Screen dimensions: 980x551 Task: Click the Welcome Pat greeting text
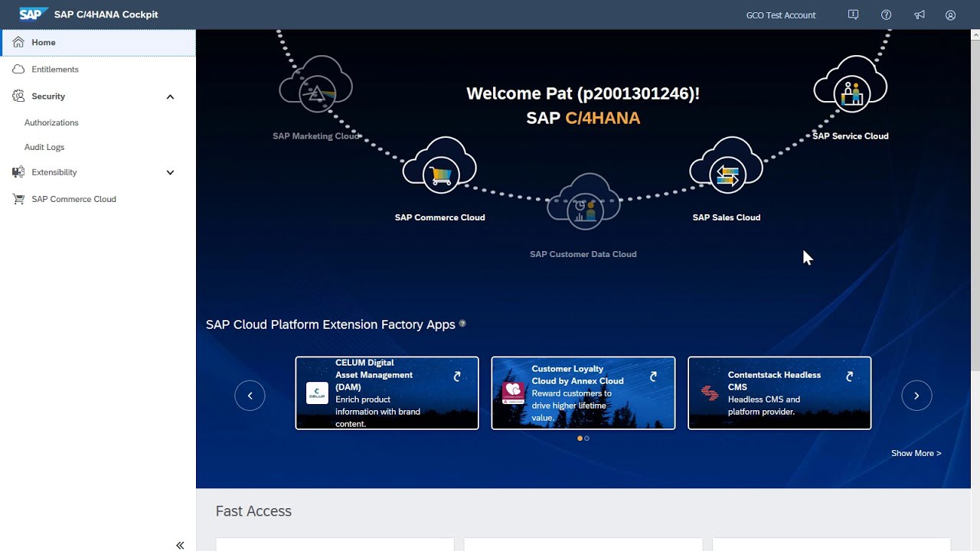pyautogui.click(x=583, y=93)
